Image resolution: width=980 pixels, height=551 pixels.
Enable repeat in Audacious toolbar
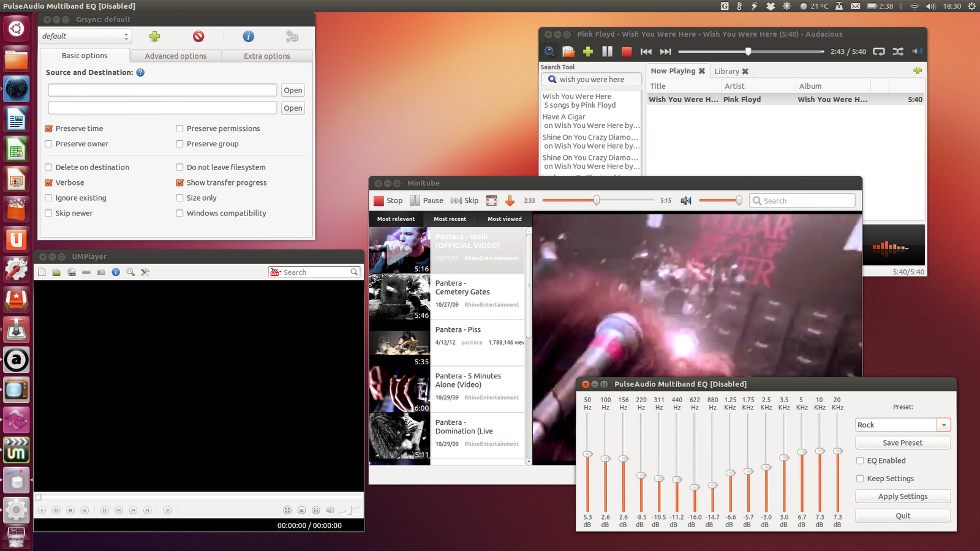(x=878, y=52)
